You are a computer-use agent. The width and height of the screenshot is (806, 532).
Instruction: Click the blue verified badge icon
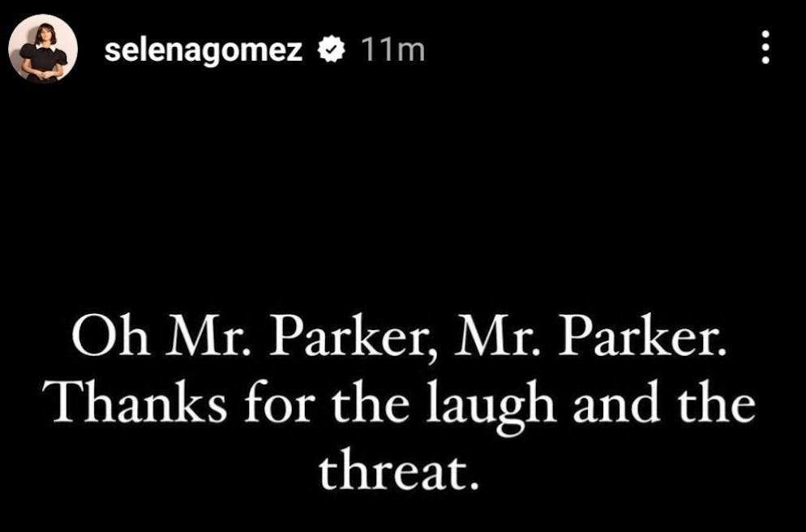click(x=331, y=50)
